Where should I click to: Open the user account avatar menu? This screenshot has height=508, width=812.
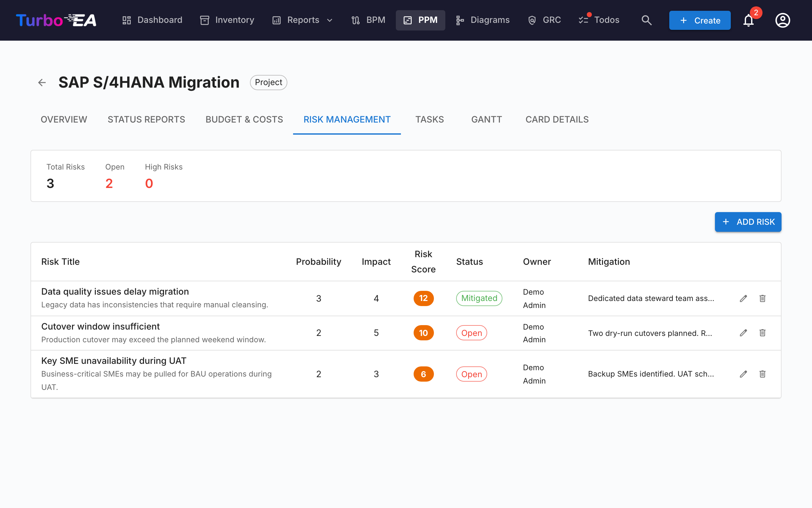pyautogui.click(x=783, y=20)
